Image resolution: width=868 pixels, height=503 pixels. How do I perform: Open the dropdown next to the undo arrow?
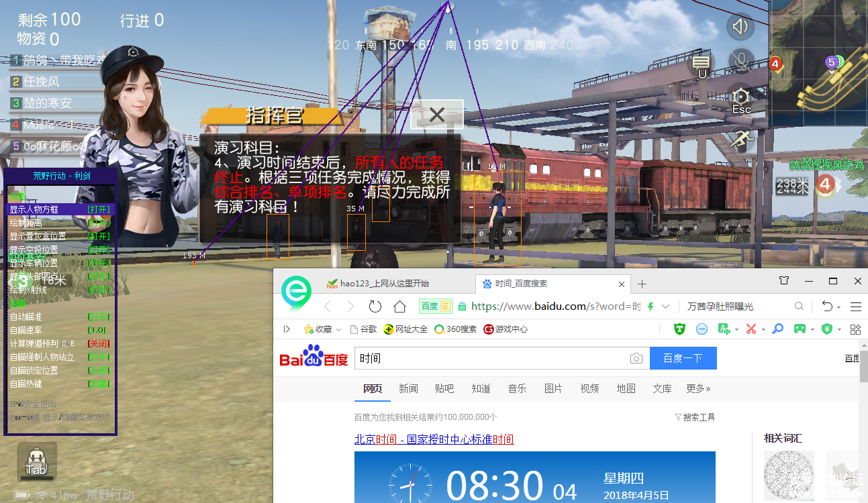coord(839,306)
